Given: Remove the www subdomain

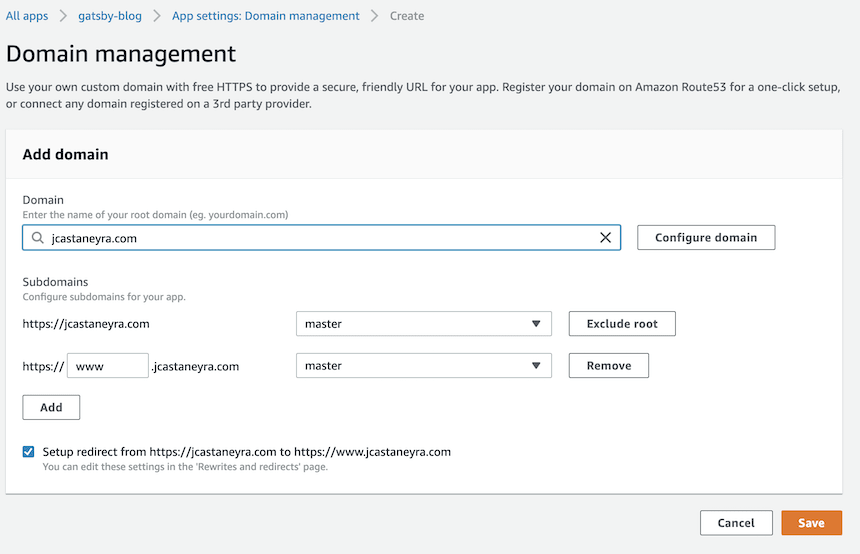Looking at the screenshot, I should [609, 365].
